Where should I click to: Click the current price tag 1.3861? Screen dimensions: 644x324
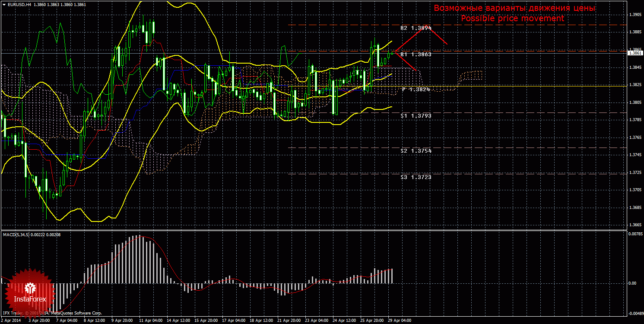pyautogui.click(x=635, y=53)
